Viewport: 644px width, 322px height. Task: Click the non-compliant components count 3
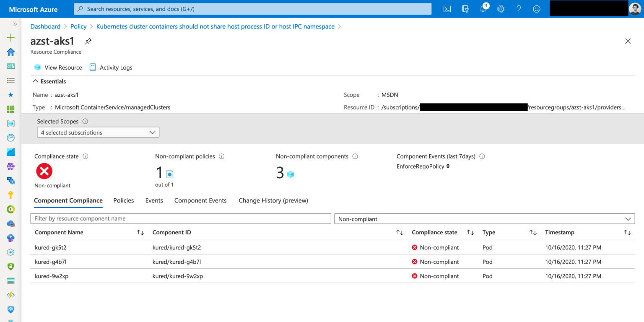pos(280,173)
